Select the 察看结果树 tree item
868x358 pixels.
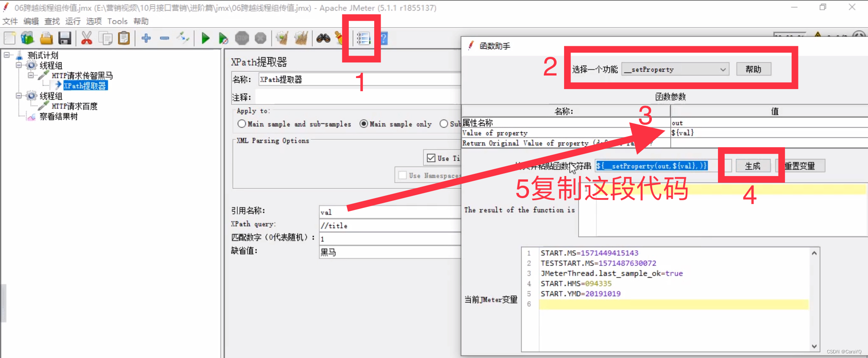58,116
